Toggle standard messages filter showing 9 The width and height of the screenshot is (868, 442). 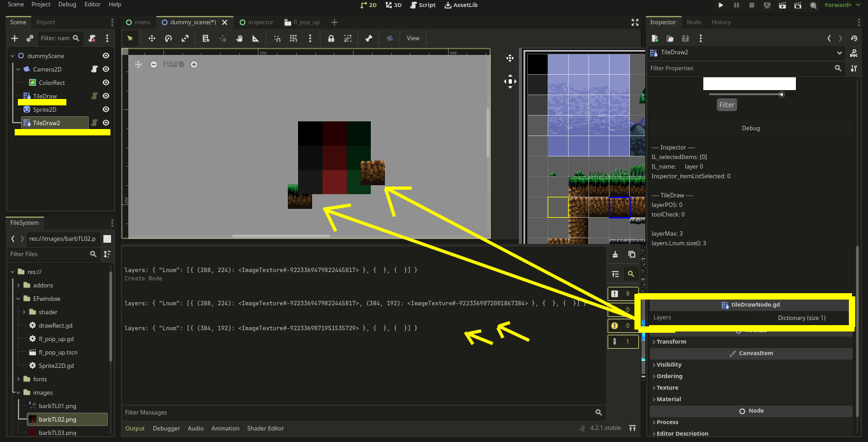tap(622, 294)
